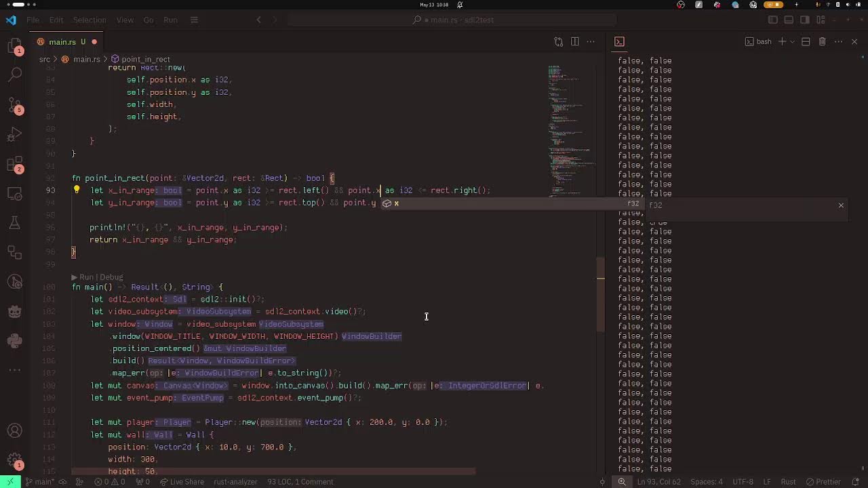Open the Accounts icon in activity bar

[x=14, y=430]
